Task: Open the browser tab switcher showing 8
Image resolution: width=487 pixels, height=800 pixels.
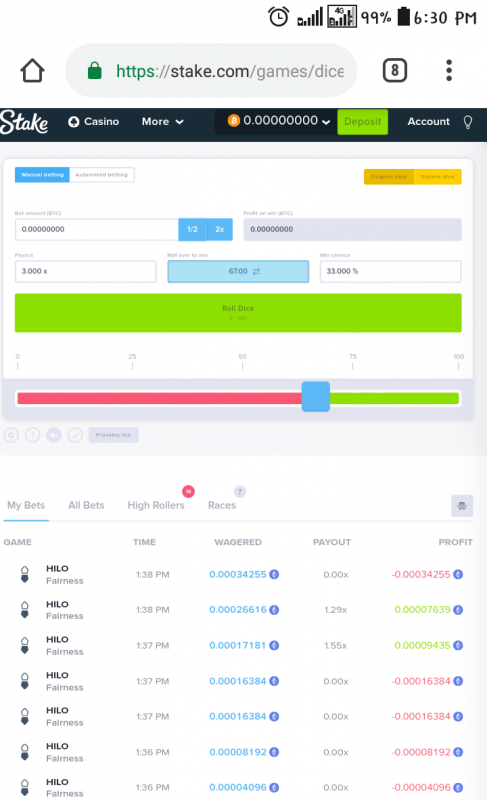Action: (395, 70)
